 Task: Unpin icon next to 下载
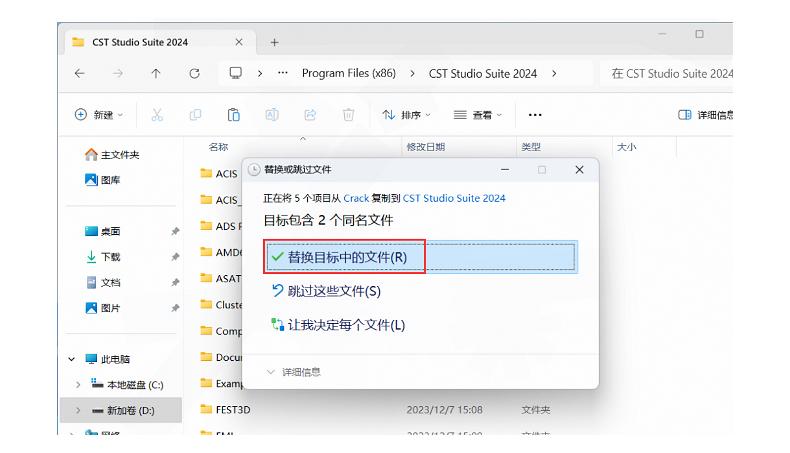175,257
